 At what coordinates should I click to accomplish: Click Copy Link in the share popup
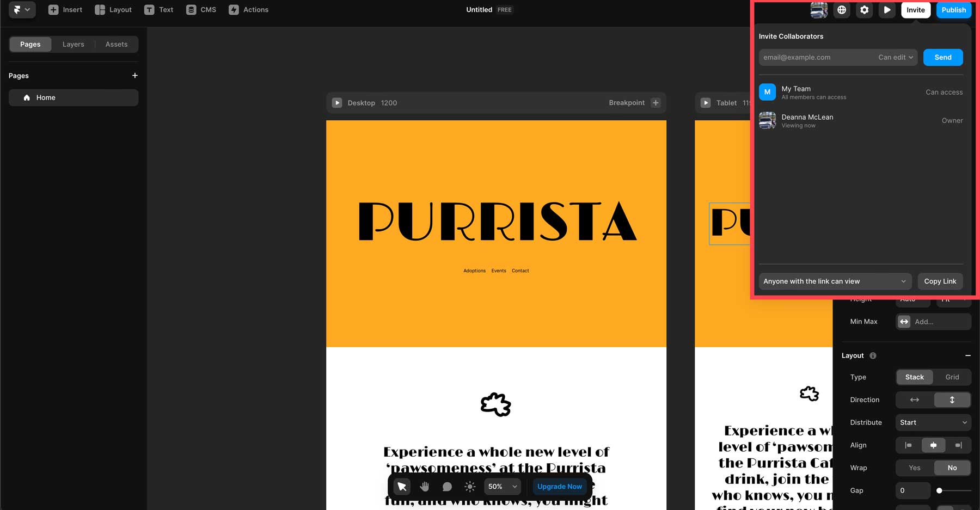coord(940,281)
